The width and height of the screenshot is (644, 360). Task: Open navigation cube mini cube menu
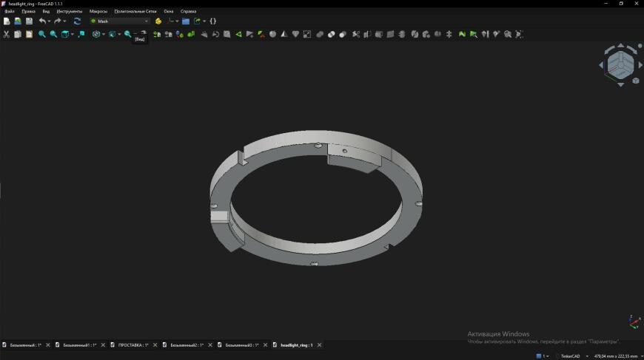point(636,81)
